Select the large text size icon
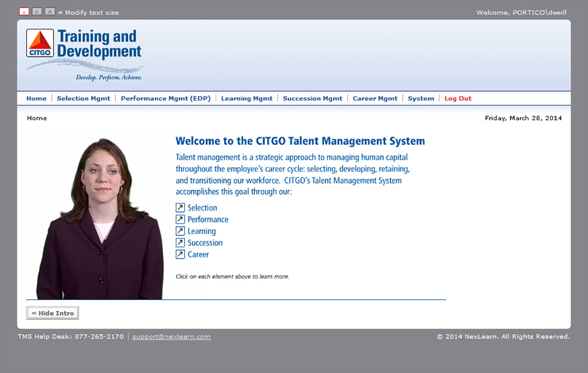This screenshot has width=588, height=373. pyautogui.click(x=50, y=12)
